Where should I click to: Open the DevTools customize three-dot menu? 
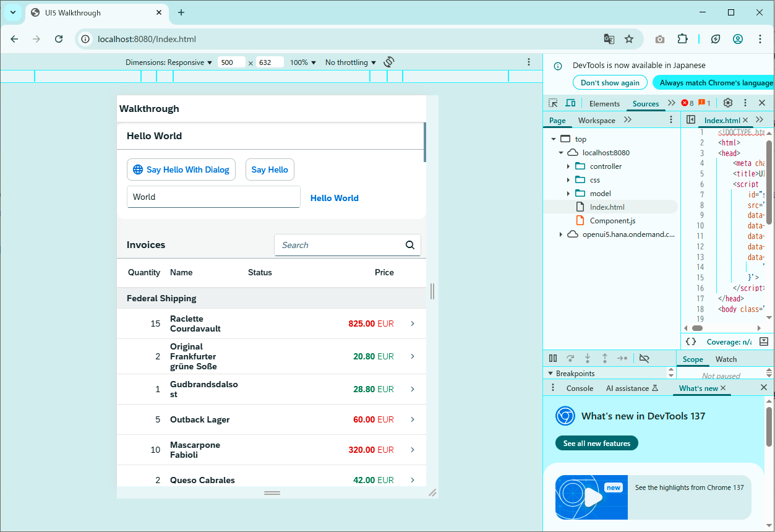745,103
